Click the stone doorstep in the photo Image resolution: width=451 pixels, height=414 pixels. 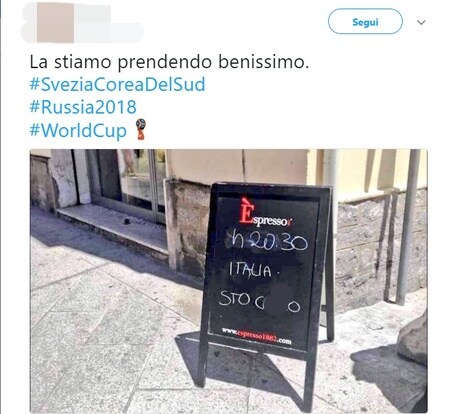click(x=113, y=228)
